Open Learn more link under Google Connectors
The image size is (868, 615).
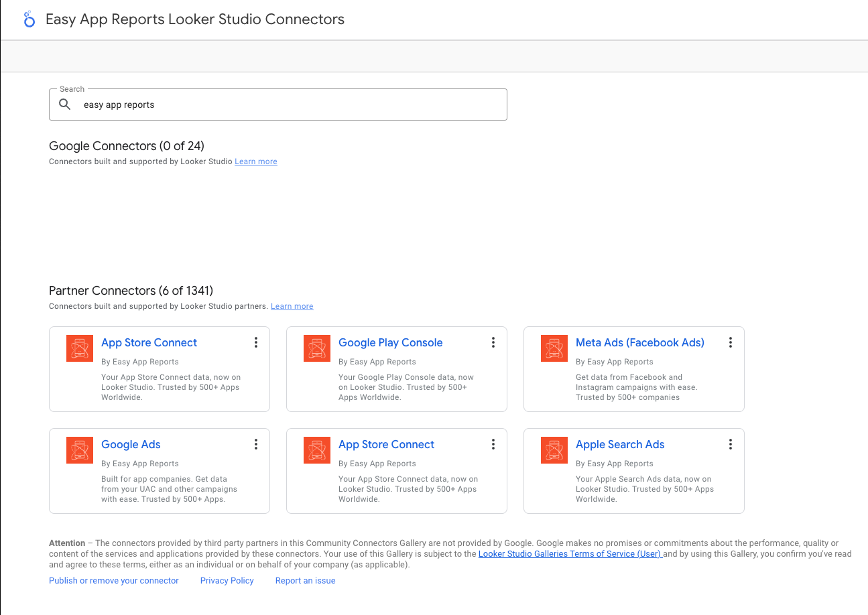256,161
